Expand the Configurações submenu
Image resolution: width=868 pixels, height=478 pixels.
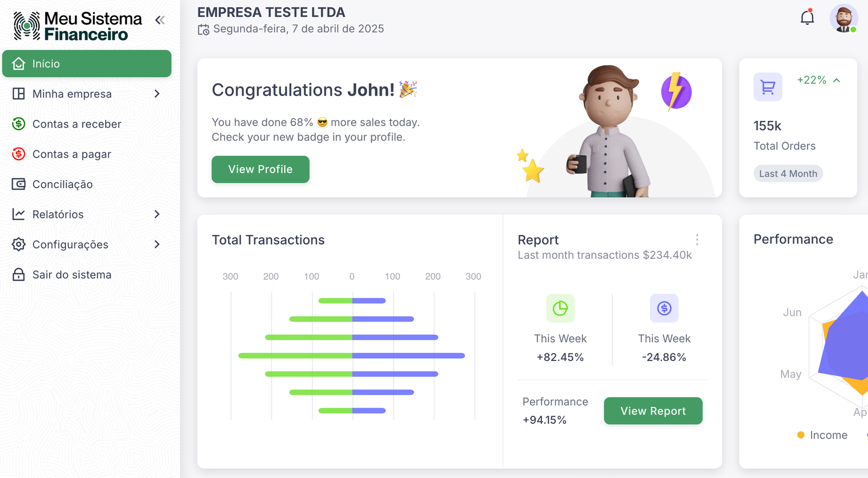(157, 245)
